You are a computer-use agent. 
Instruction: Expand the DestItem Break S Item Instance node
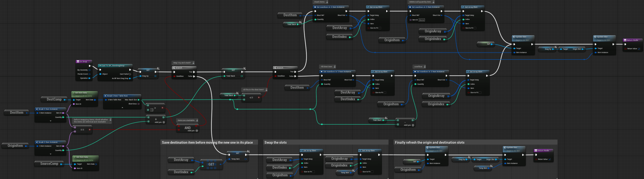(x=51, y=121)
